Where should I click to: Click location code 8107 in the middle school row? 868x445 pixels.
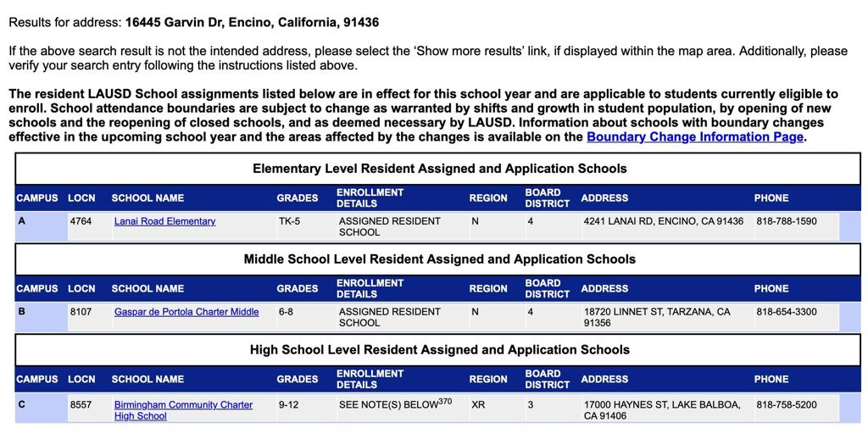click(81, 312)
